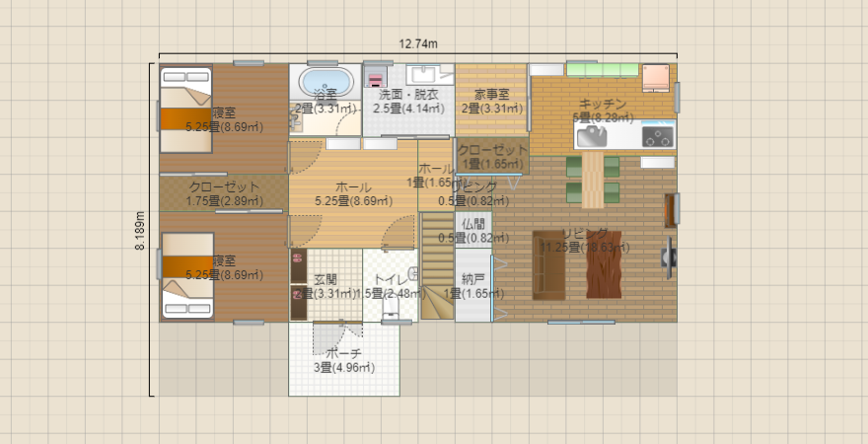Select the kitchen stove burners
Viewport: 868px width, 444px height.
pyautogui.click(x=658, y=136)
